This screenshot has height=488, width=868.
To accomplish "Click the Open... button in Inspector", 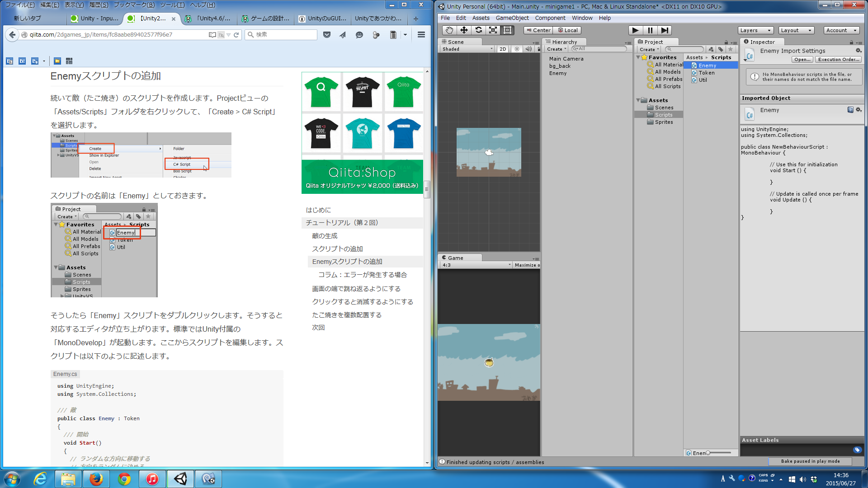I will [802, 60].
